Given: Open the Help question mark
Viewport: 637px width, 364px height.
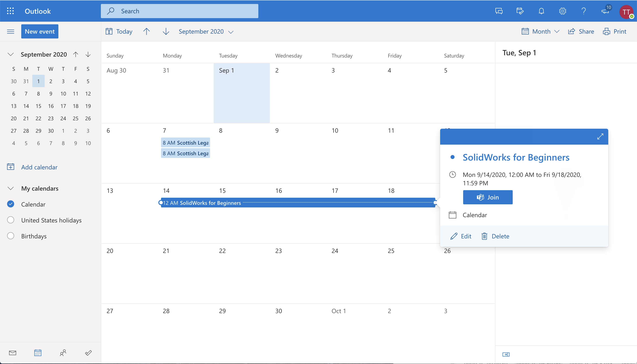Looking at the screenshot, I should [584, 11].
